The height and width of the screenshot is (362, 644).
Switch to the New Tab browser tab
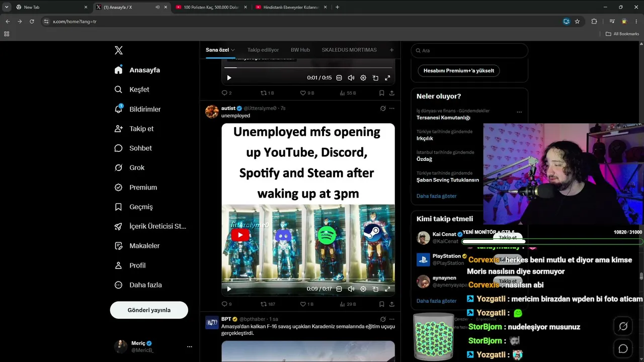coord(52,7)
